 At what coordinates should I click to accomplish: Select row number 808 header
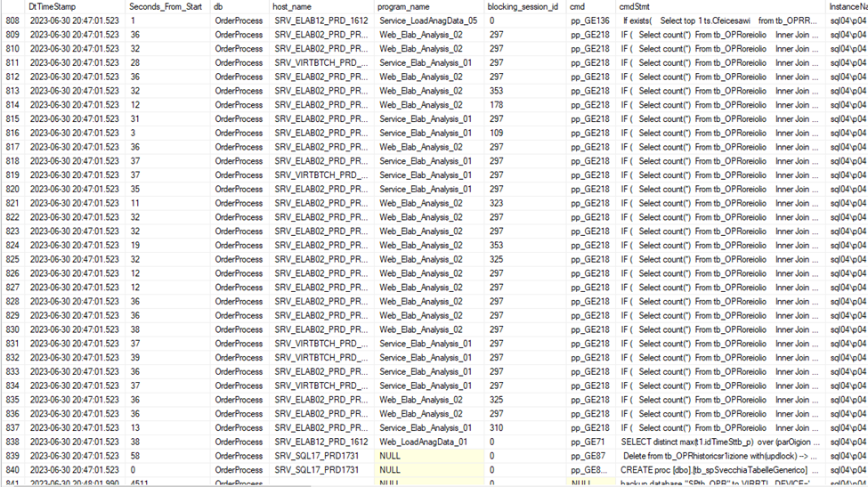coord(12,20)
